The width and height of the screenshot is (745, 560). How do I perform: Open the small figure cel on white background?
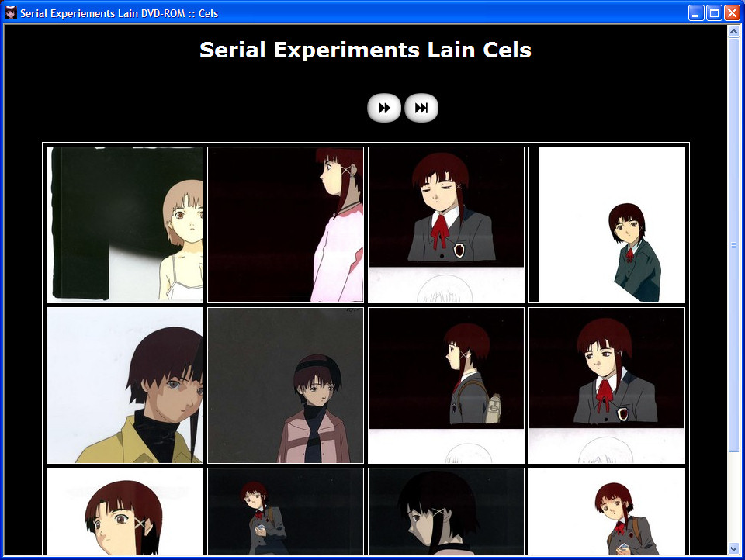[x=607, y=225]
